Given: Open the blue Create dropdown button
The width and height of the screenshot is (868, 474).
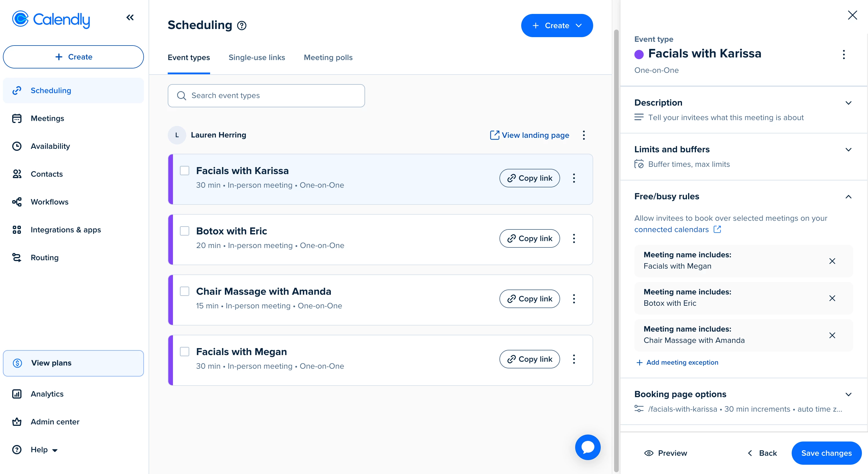Looking at the screenshot, I should (x=557, y=26).
